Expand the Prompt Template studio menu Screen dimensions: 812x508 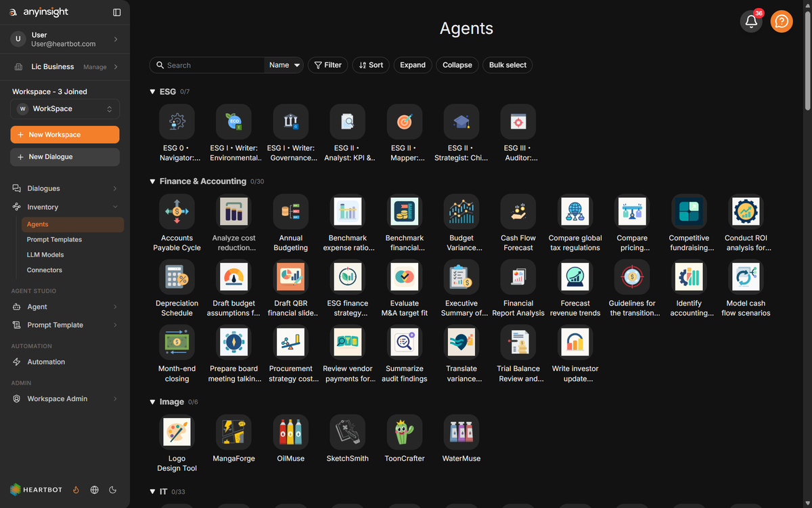tap(65, 325)
